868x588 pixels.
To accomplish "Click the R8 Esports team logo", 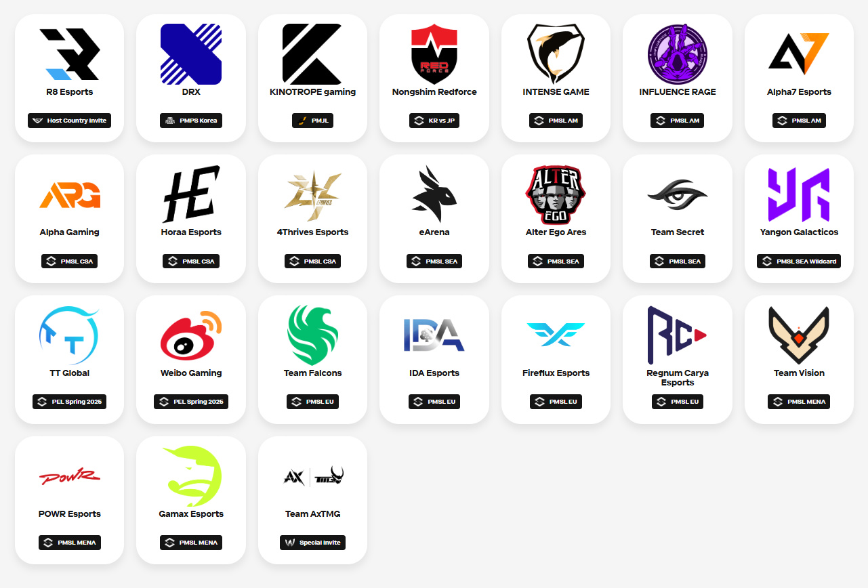I will (x=69, y=54).
